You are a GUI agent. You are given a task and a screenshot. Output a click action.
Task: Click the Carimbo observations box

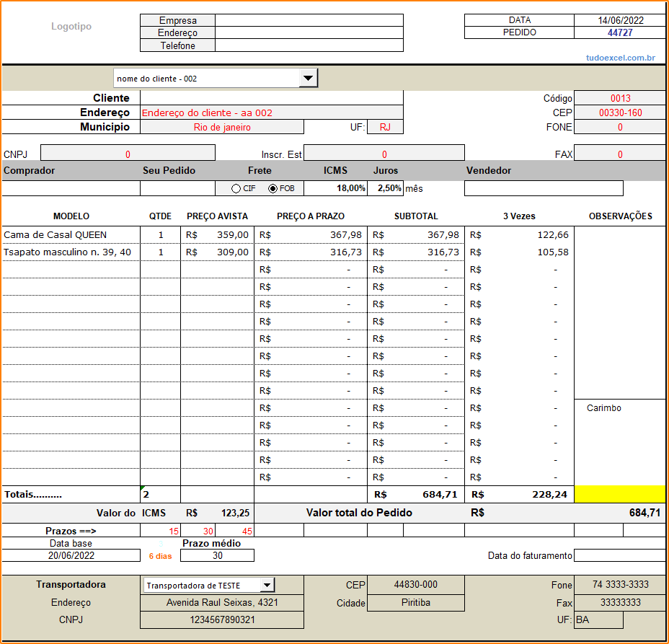pyautogui.click(x=619, y=440)
